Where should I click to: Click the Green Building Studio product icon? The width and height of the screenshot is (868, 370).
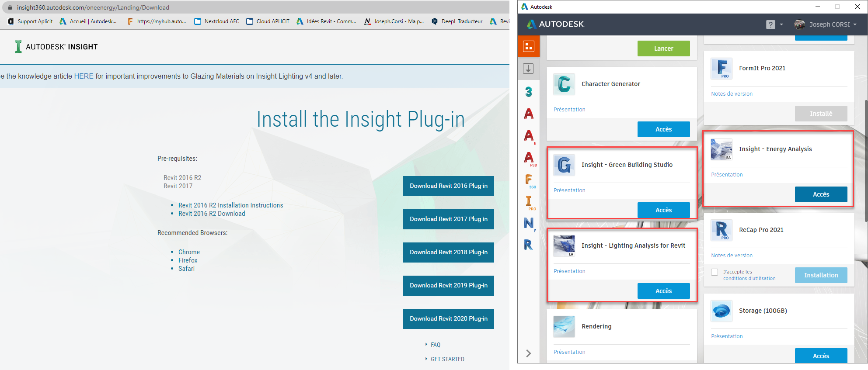click(564, 165)
